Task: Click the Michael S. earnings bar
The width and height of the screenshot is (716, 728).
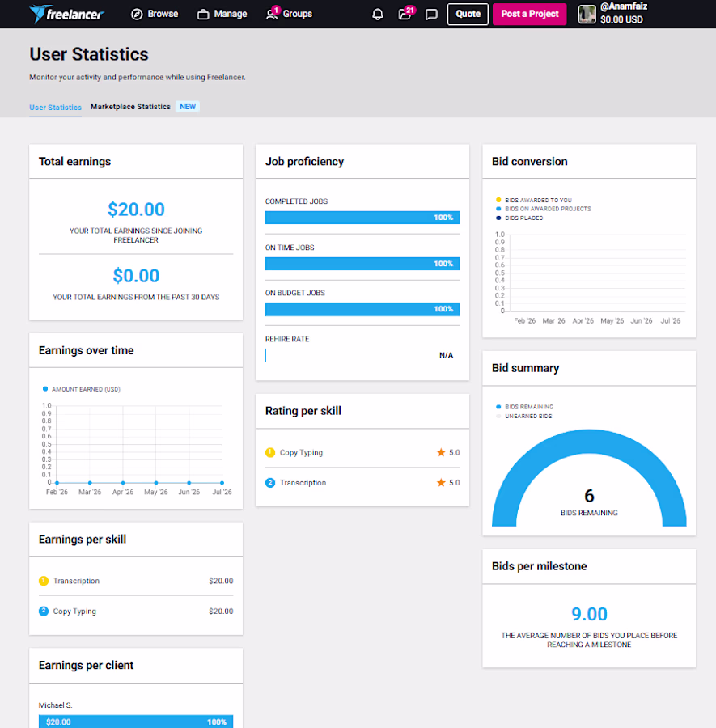Action: [136, 722]
